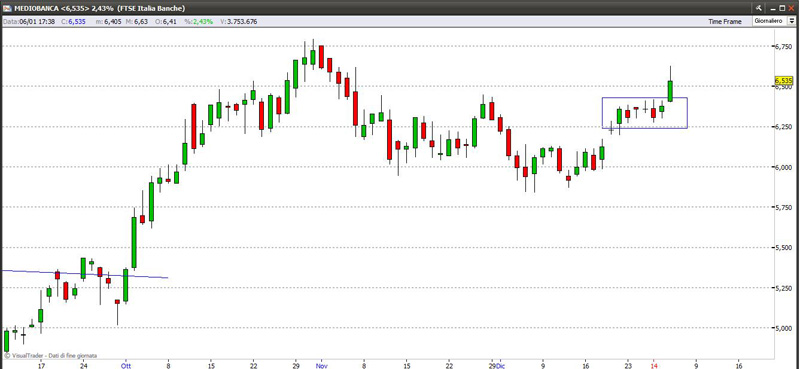The image size is (800, 369).
Task: Click the V: 3.753.676 volume value
Action: pos(239,22)
